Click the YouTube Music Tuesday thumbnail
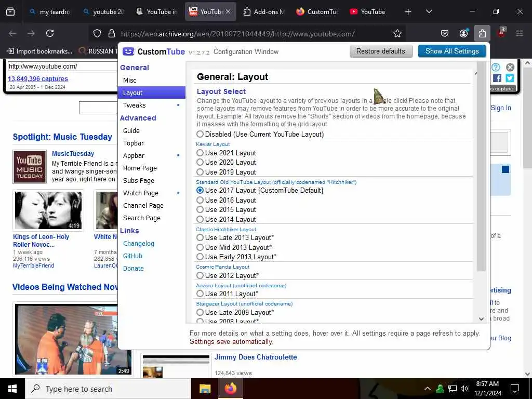This screenshot has width=532, height=399. click(x=30, y=167)
